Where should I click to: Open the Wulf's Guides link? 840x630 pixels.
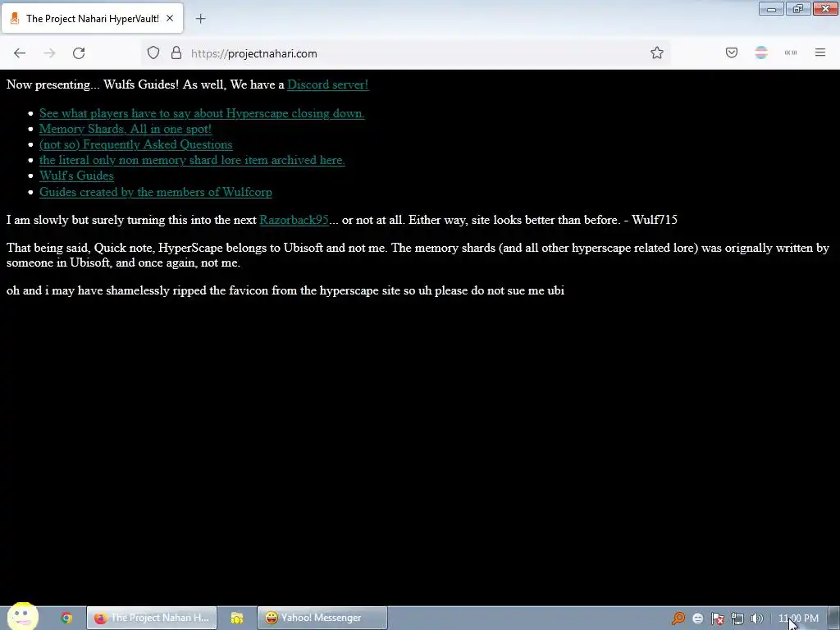pyautogui.click(x=76, y=176)
